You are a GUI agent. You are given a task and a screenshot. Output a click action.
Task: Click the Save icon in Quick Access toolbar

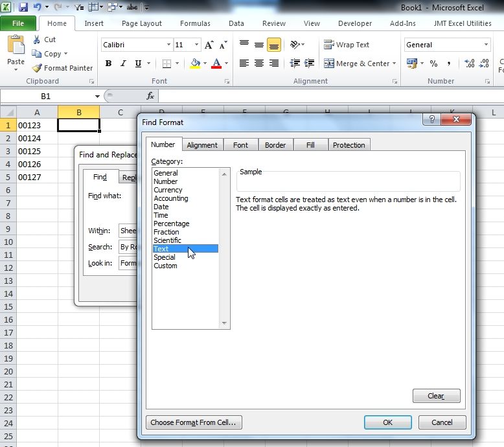pos(23,8)
